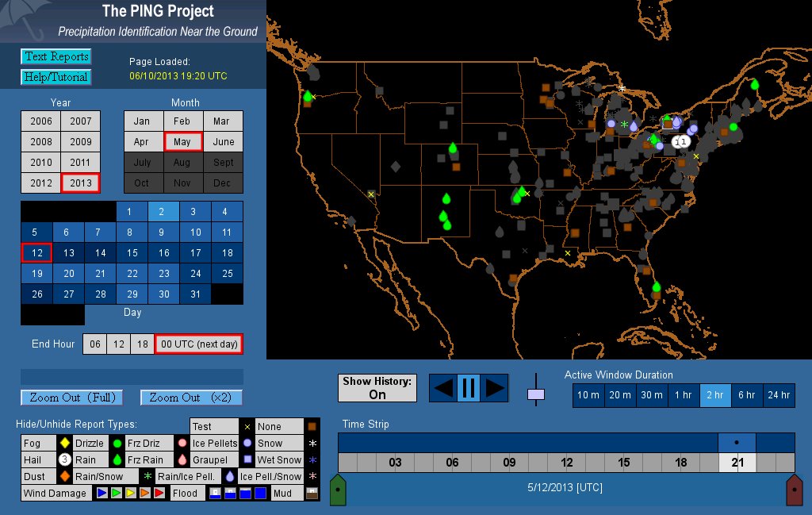Click the orange diamond Dust icon
The width and height of the screenshot is (812, 515).
tap(64, 476)
